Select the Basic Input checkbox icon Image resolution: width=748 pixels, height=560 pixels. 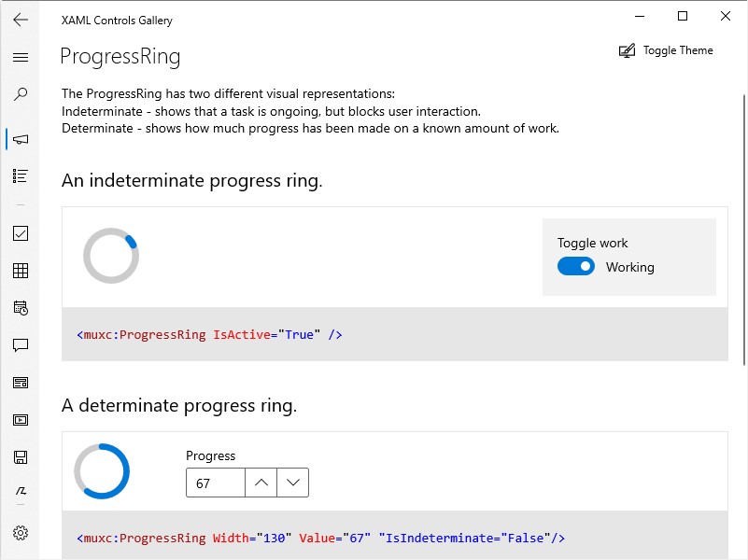click(x=21, y=232)
